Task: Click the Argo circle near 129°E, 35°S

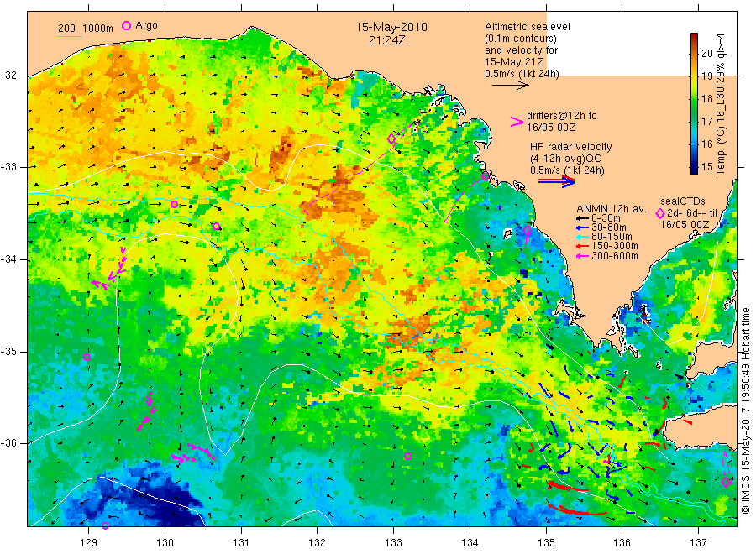Action: coord(87,357)
